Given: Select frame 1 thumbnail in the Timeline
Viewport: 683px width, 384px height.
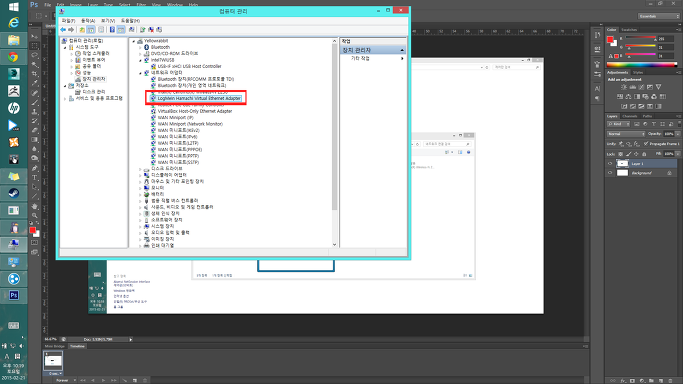Looking at the screenshot, I should pyautogui.click(x=53, y=361).
